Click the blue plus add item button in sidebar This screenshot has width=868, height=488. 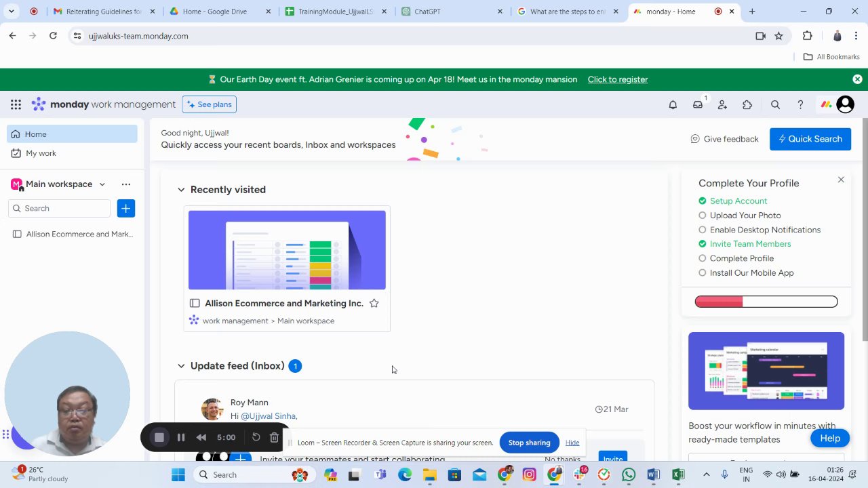(x=125, y=208)
